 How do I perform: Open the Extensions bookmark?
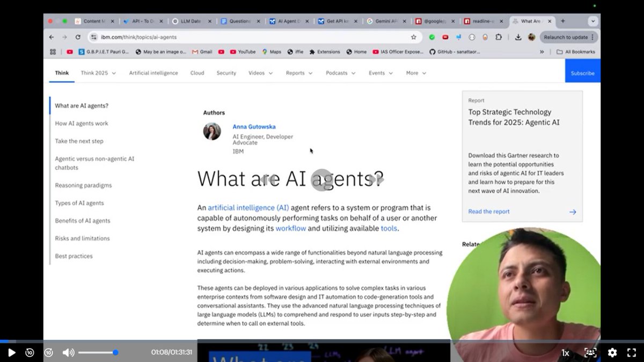click(325, 52)
